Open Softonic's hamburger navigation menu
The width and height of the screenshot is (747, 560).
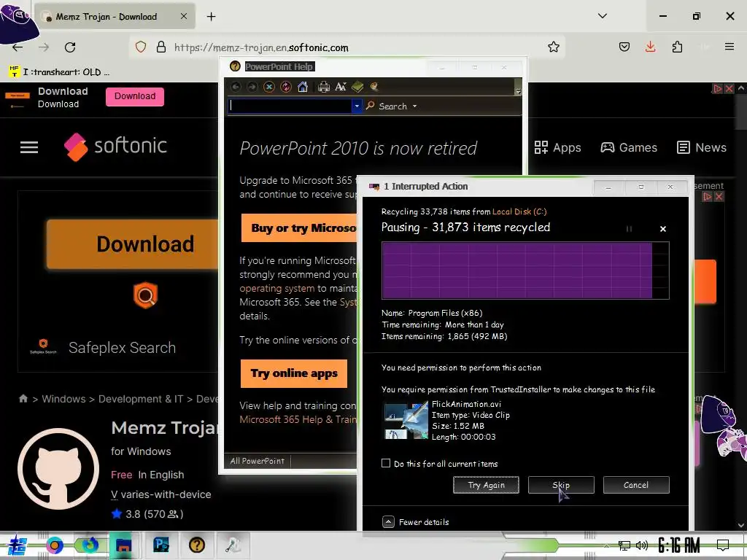point(29,147)
